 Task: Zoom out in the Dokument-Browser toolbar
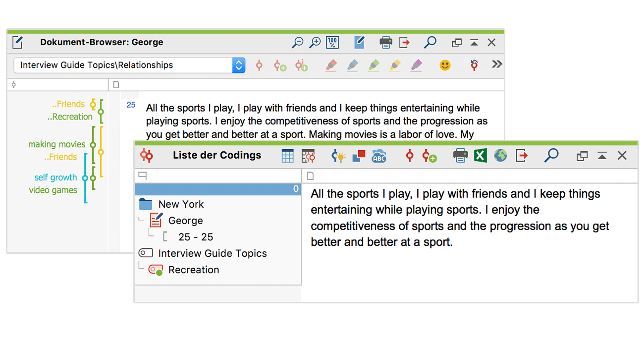297,43
